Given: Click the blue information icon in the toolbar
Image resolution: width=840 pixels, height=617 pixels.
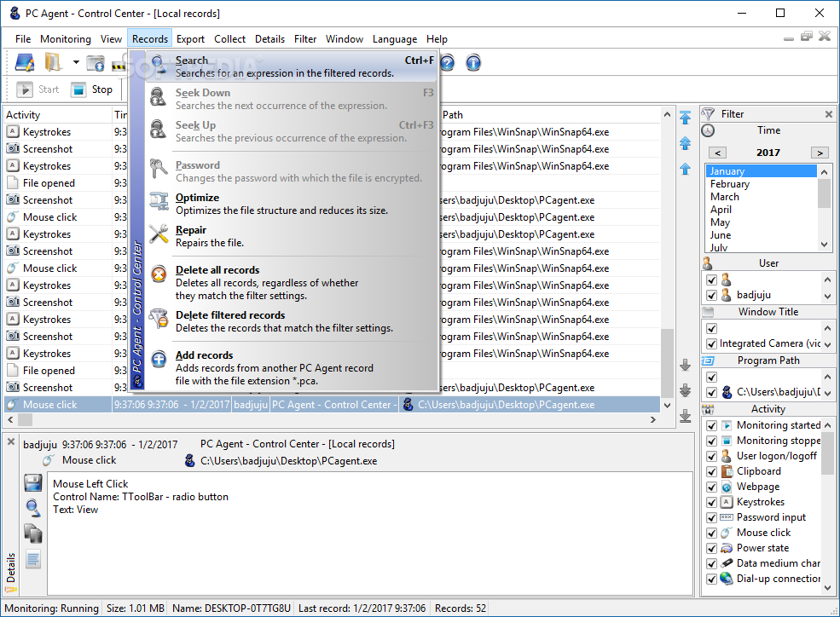Looking at the screenshot, I should (x=473, y=62).
